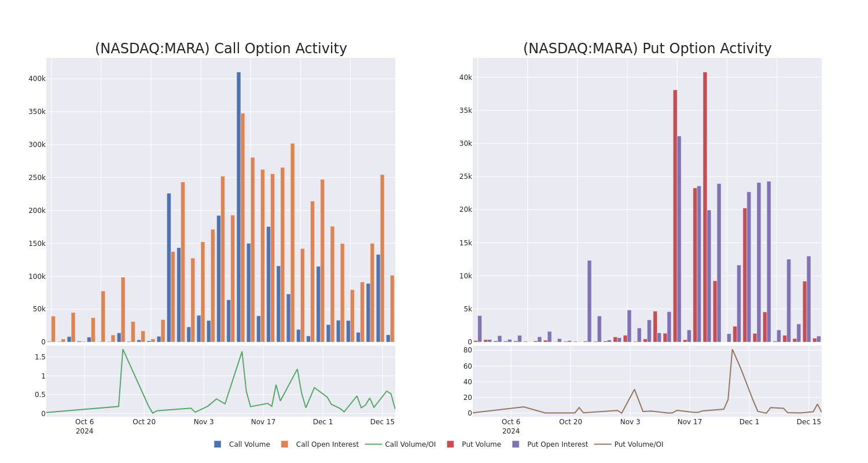Click the 35k y-axis label on put chart
This screenshot has width=868, height=463.
tap(466, 111)
